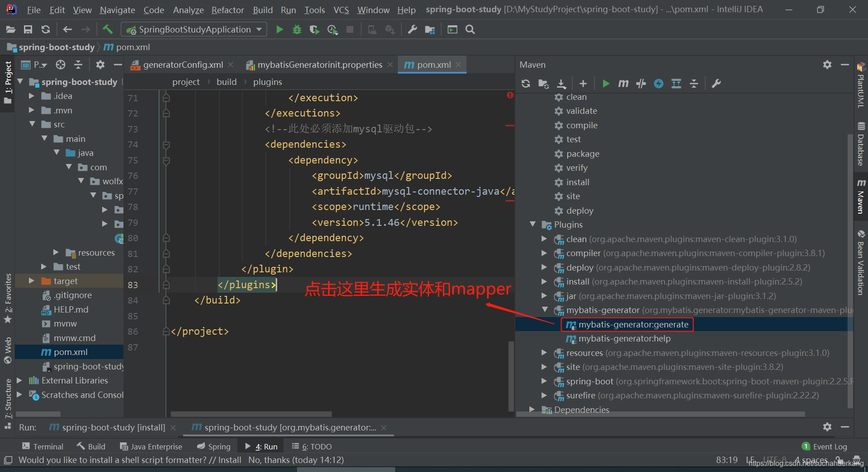
Task: Open Run panel gear settings
Action: [x=827, y=427]
